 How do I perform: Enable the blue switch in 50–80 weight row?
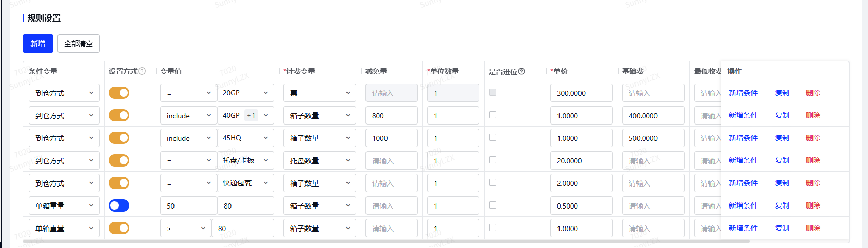click(119, 205)
